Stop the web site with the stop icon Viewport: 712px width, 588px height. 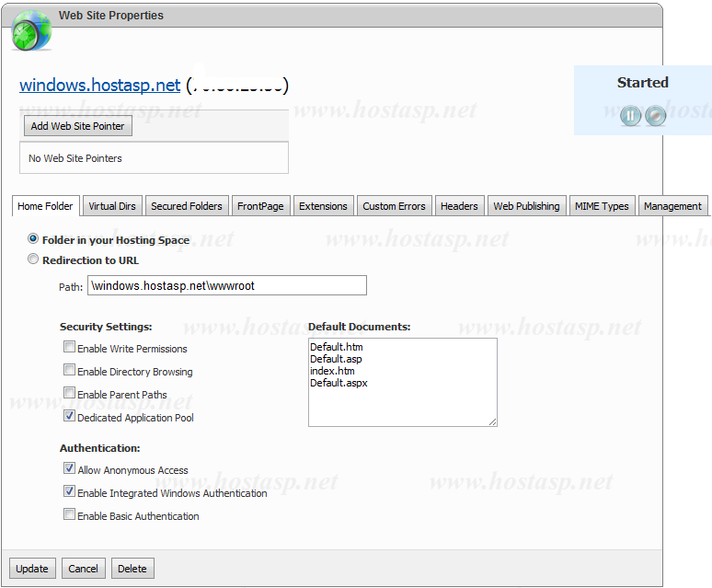point(655,115)
